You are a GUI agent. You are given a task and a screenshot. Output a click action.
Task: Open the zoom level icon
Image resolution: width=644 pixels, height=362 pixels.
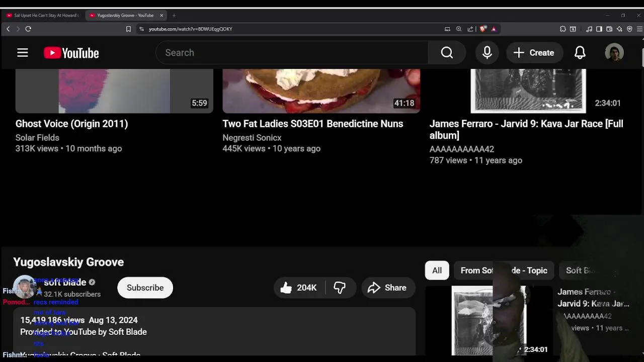(459, 29)
